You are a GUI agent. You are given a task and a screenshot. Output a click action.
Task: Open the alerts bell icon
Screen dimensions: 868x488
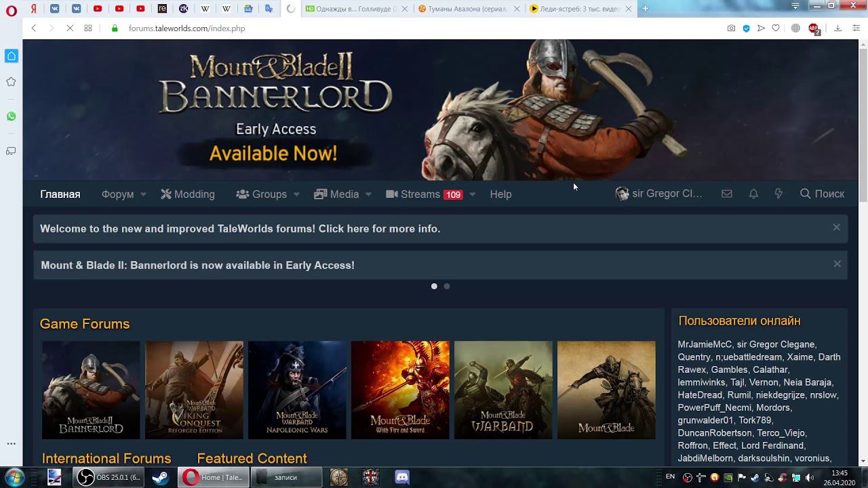[753, 194]
